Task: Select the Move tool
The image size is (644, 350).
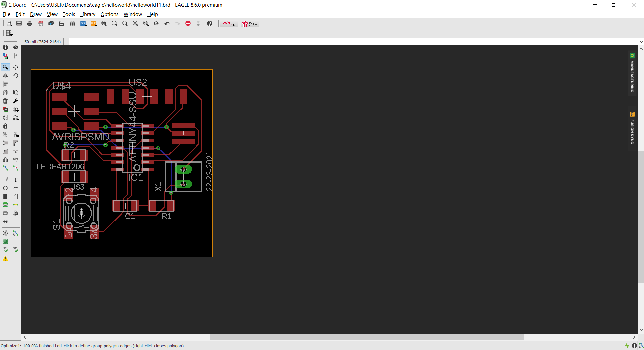Action: 16,67
